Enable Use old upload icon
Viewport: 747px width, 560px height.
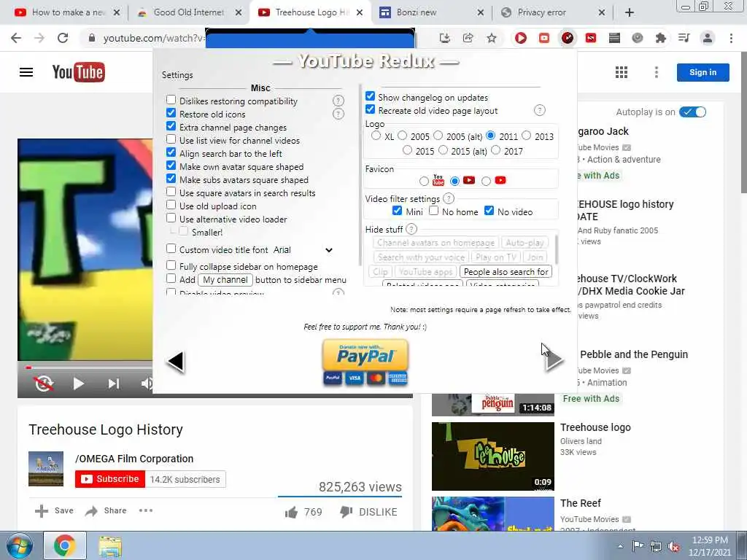click(171, 205)
